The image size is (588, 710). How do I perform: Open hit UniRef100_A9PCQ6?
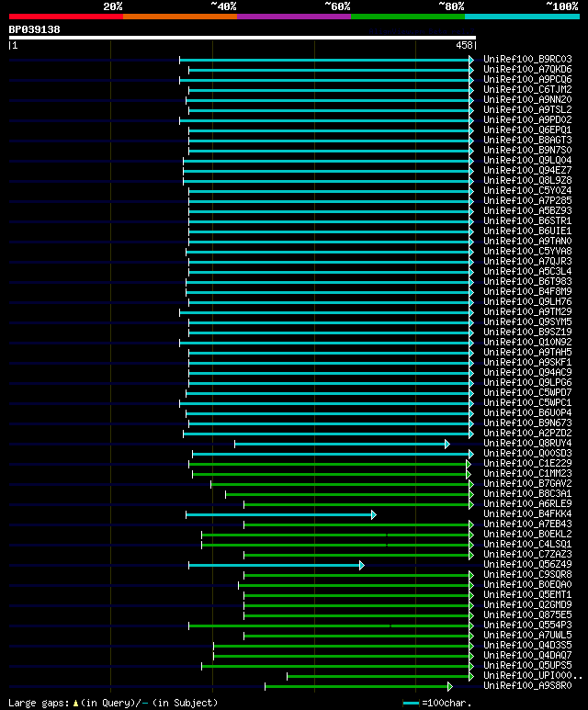[x=527, y=80]
